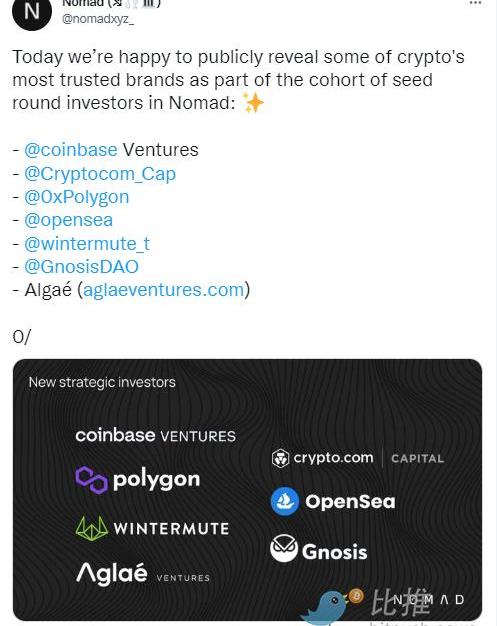
Task: Open the aglaeventures.com link
Action: click(164, 290)
